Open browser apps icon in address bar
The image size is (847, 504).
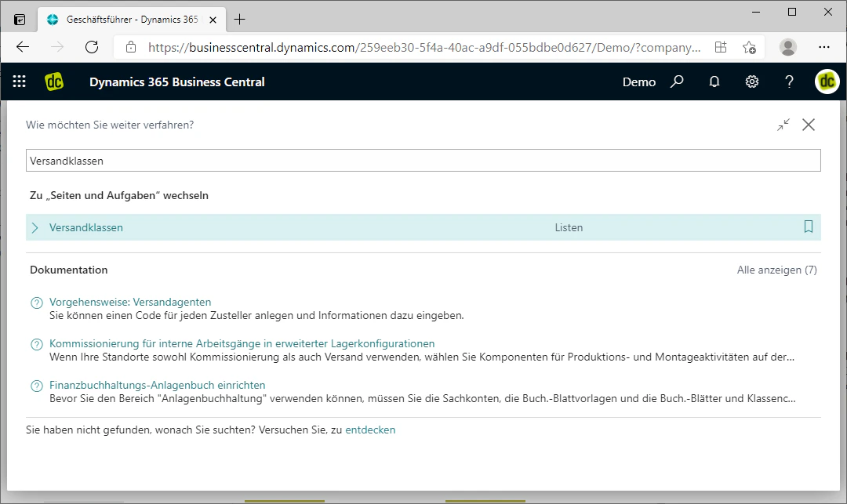[x=721, y=47]
